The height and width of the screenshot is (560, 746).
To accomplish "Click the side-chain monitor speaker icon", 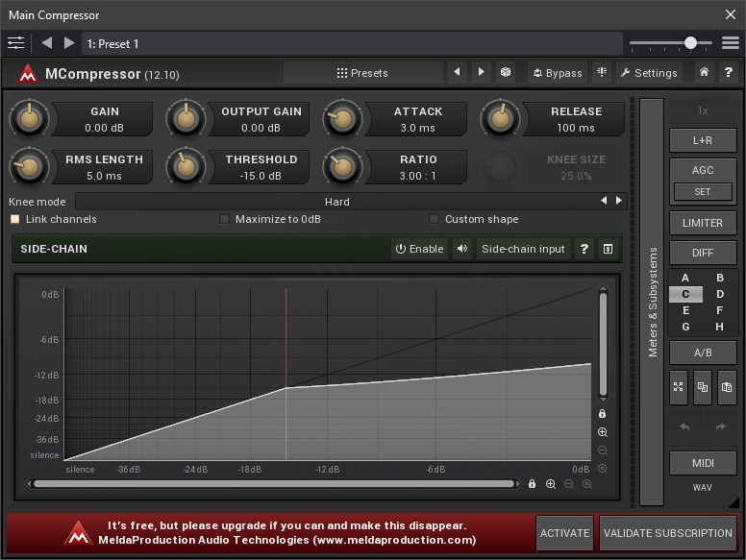I will coord(462,249).
